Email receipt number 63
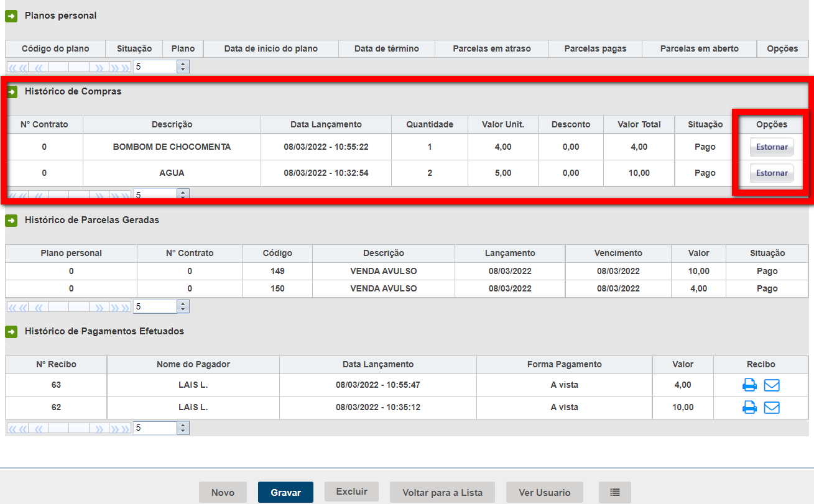Screen dimensions: 814x504 pyautogui.click(x=772, y=385)
